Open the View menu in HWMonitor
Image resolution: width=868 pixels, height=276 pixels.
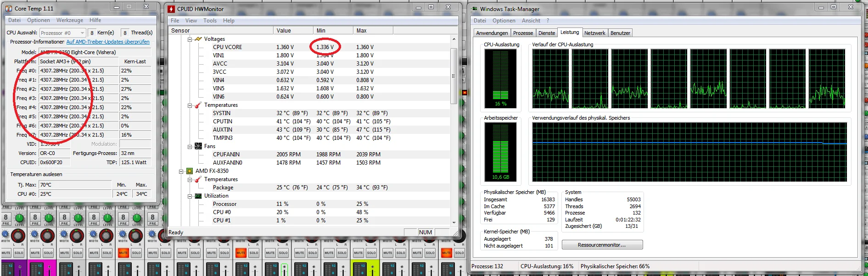click(191, 21)
